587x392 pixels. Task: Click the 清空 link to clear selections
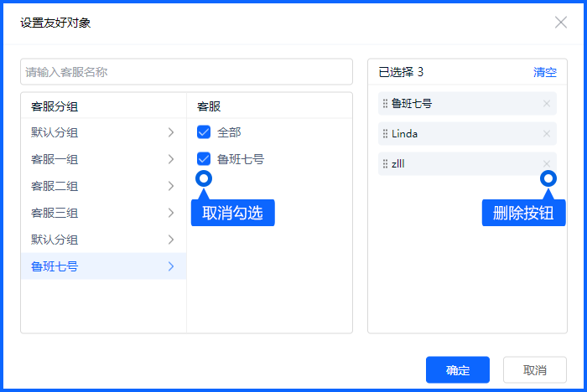point(545,72)
